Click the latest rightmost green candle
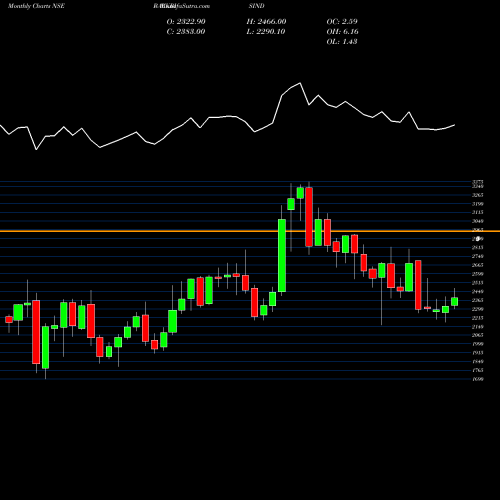500x500 pixels. pyautogui.click(x=454, y=302)
